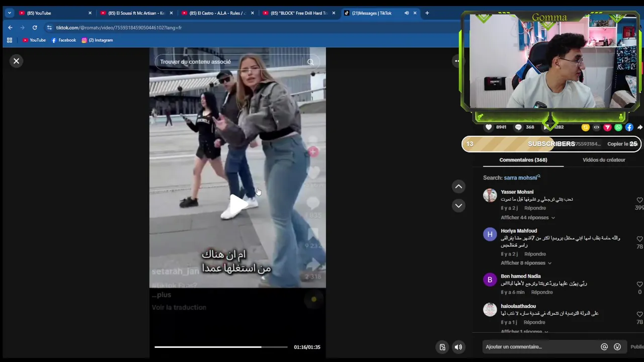The height and width of the screenshot is (362, 644).
Task: Repost the video using the yellow repost icon
Action: 585,127
